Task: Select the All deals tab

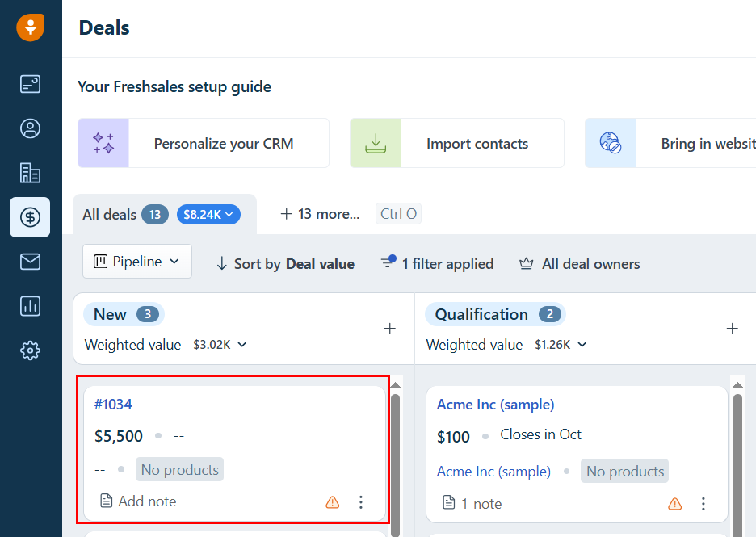Action: click(109, 215)
